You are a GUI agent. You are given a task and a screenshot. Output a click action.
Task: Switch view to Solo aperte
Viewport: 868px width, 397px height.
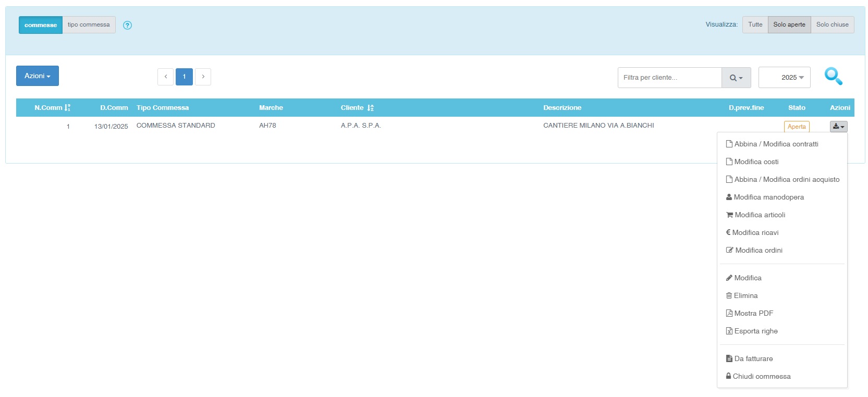click(789, 24)
